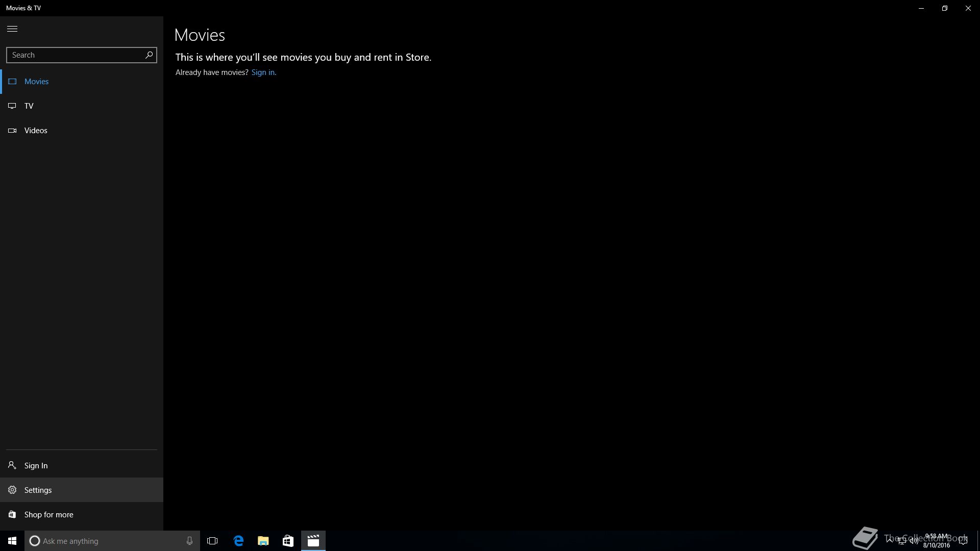Select Movies in the sidebar
Image resolution: width=980 pixels, height=551 pixels.
click(x=82, y=82)
